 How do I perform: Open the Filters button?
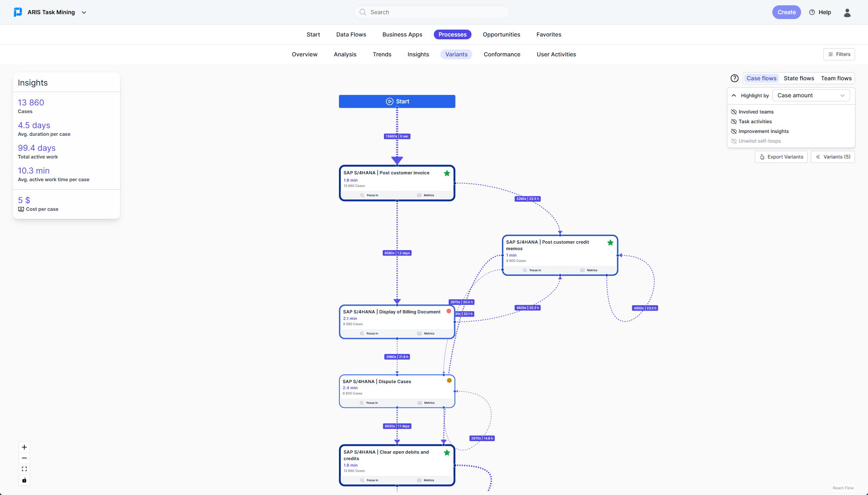pyautogui.click(x=839, y=54)
